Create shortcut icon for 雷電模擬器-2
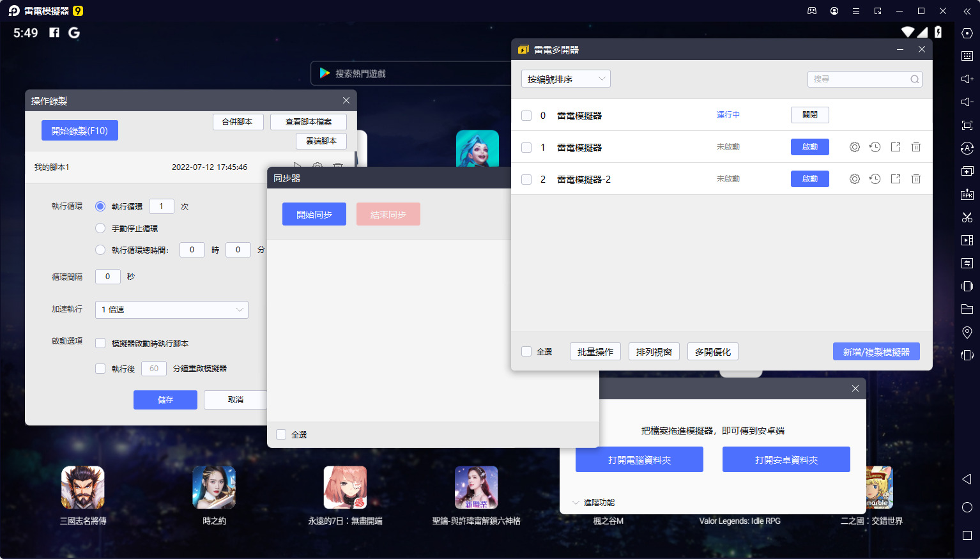Screen dimensions: 980x559 (x=896, y=179)
